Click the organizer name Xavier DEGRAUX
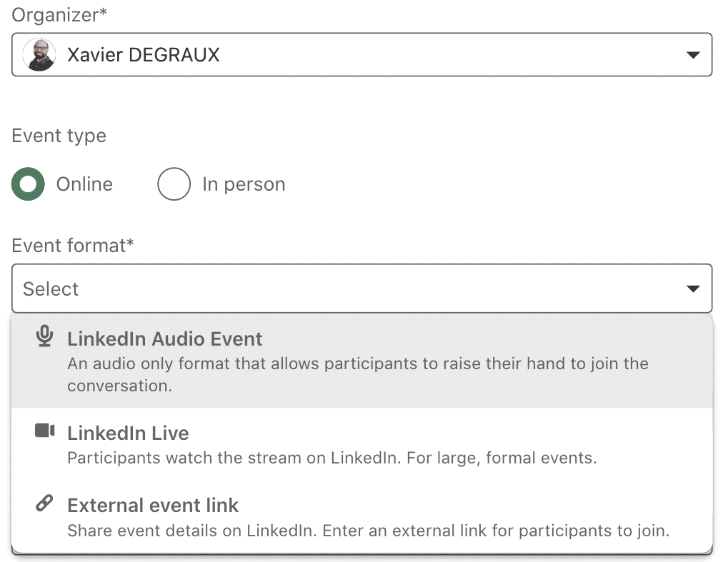This screenshot has width=728, height=562. click(143, 55)
